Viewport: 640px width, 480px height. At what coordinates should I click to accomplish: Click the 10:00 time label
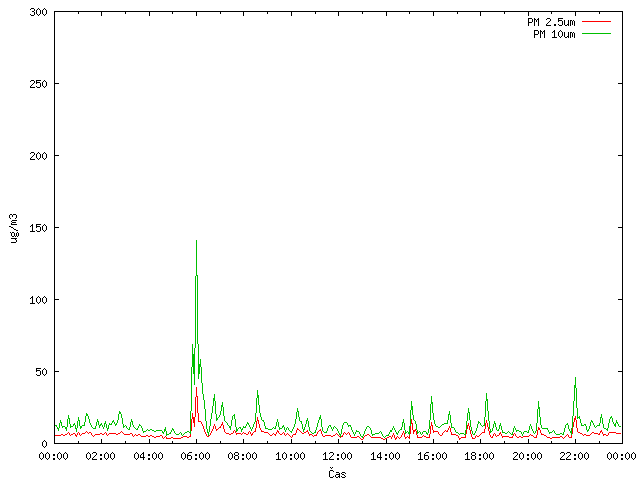[290, 456]
